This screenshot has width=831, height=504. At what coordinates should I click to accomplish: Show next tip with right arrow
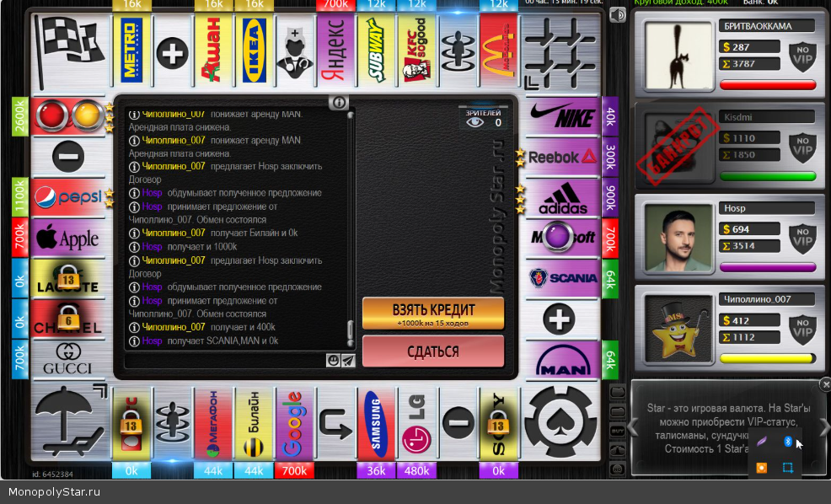click(x=824, y=427)
